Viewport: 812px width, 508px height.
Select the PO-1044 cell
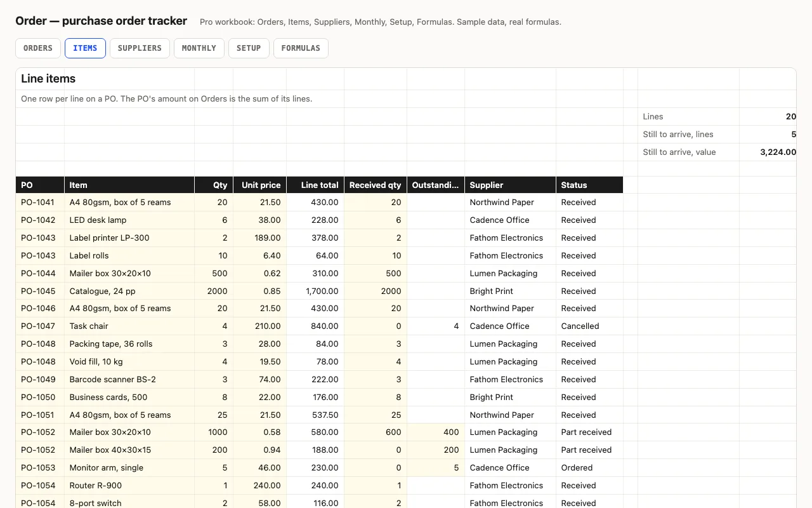[x=40, y=274]
